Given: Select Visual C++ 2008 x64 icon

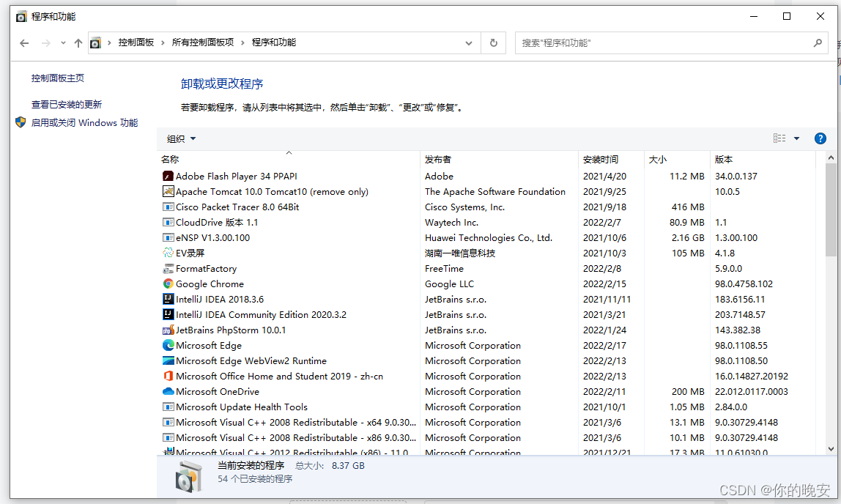Looking at the screenshot, I should click(168, 423).
